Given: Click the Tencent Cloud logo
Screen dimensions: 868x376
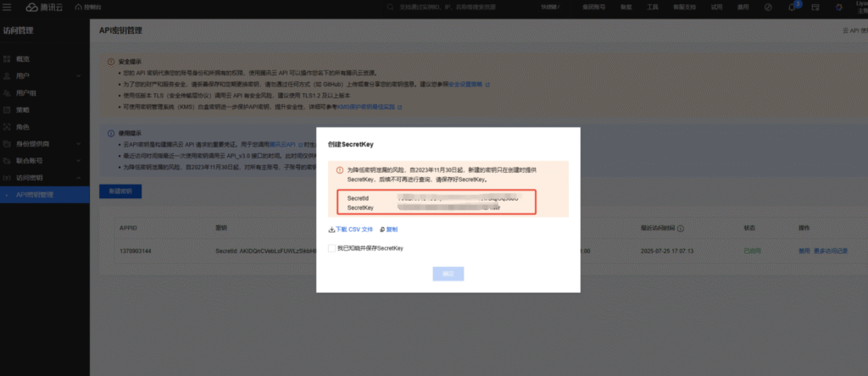Looking at the screenshot, I should 44,7.
